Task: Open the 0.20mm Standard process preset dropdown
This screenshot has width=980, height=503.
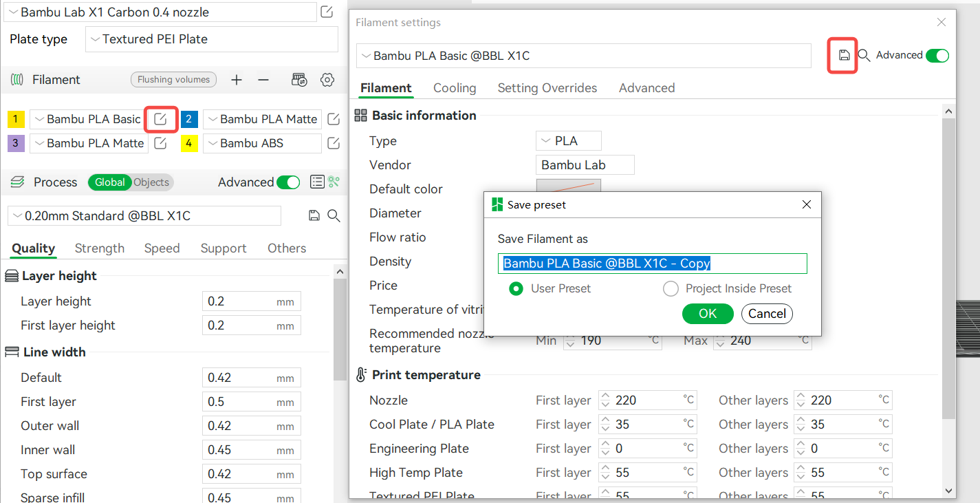Action: click(x=144, y=215)
